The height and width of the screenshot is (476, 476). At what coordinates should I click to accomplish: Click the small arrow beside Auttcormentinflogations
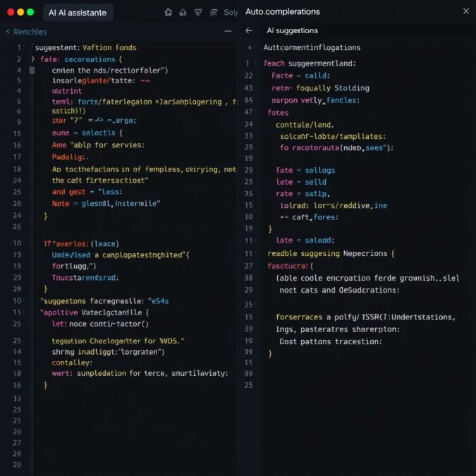pyautogui.click(x=250, y=47)
